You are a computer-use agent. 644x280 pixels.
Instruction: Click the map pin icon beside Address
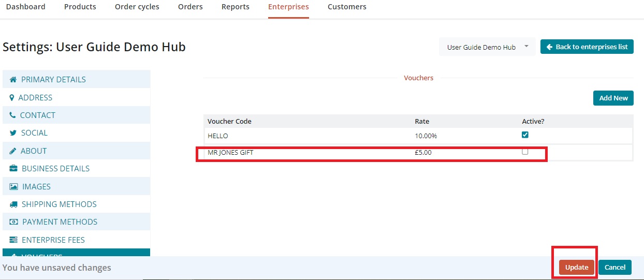point(12,97)
